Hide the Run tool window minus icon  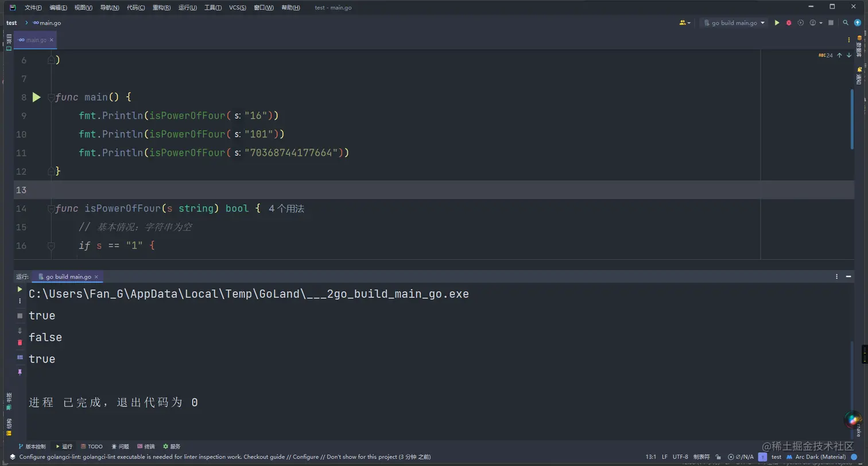(x=849, y=276)
